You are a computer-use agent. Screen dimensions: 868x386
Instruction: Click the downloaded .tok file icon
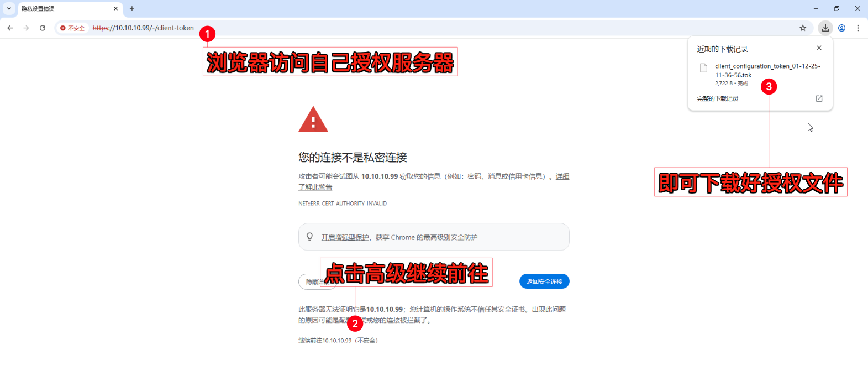pyautogui.click(x=703, y=68)
